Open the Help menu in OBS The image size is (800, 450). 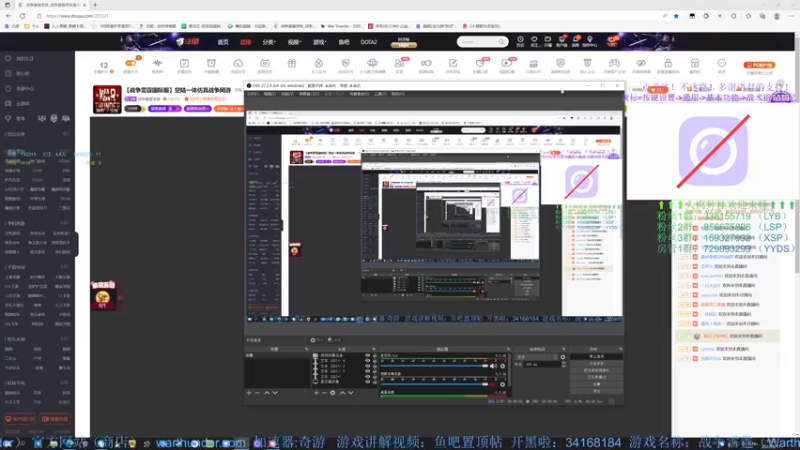pyautogui.click(x=398, y=94)
